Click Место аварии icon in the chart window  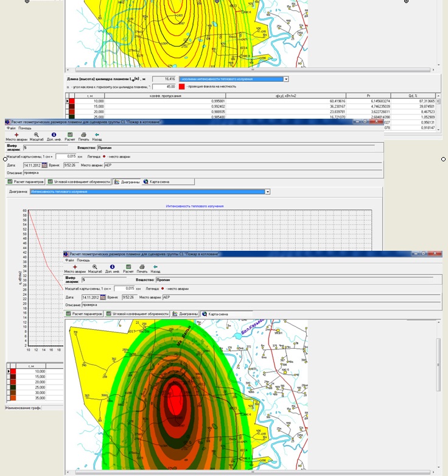click(x=16, y=133)
